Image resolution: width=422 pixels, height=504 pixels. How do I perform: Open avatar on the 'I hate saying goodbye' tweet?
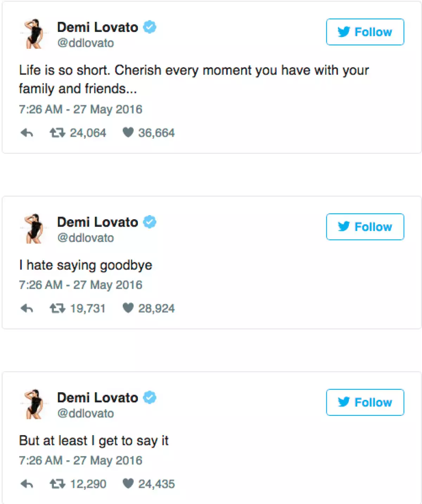tap(34, 228)
